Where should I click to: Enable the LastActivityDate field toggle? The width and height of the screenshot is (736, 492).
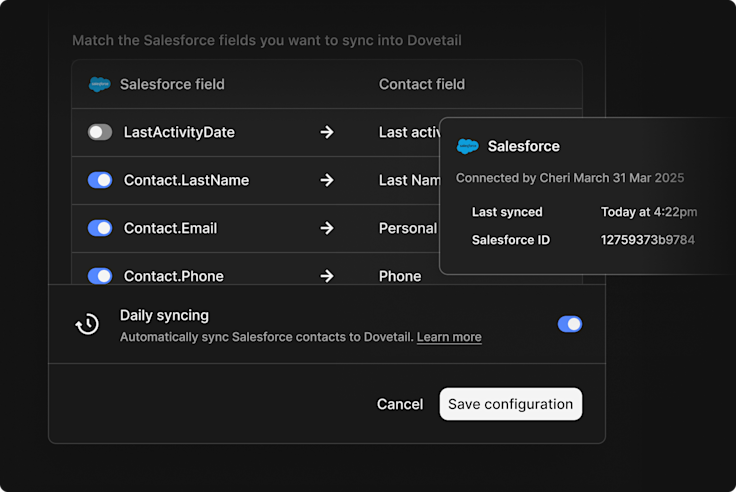(100, 132)
